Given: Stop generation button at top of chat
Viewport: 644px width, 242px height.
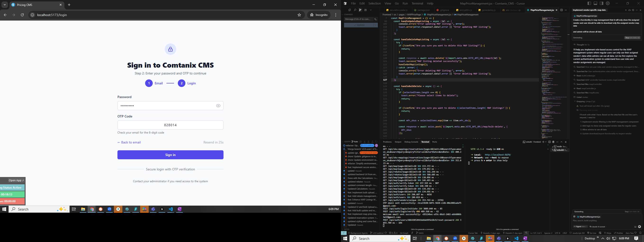Looking at the screenshot, I should point(632,38).
